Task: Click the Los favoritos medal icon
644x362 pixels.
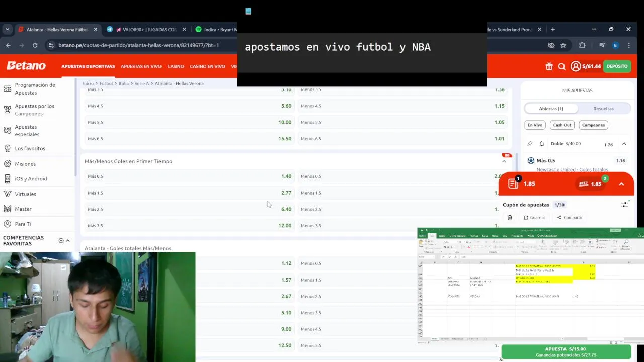Action: point(7,148)
